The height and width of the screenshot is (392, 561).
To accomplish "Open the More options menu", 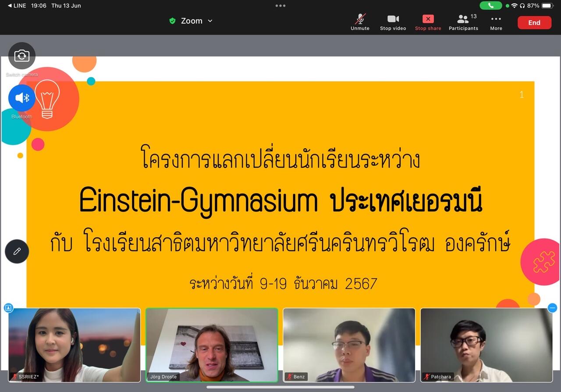I will tap(496, 22).
